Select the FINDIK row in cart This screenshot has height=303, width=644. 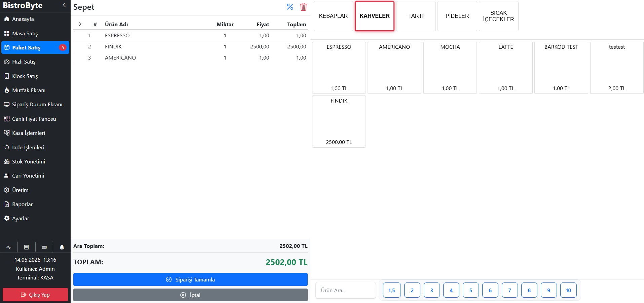point(190,46)
